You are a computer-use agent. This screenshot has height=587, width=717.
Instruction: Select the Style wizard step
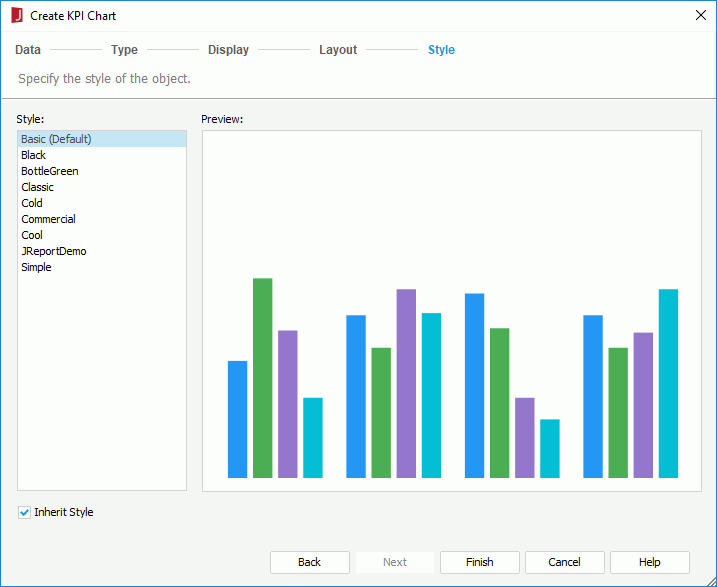click(x=441, y=50)
